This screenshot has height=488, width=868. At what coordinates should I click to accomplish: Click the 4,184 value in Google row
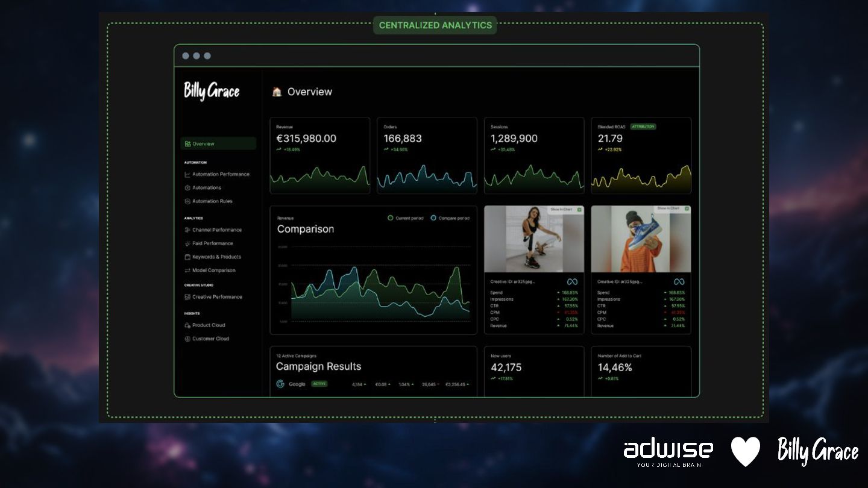click(x=357, y=384)
